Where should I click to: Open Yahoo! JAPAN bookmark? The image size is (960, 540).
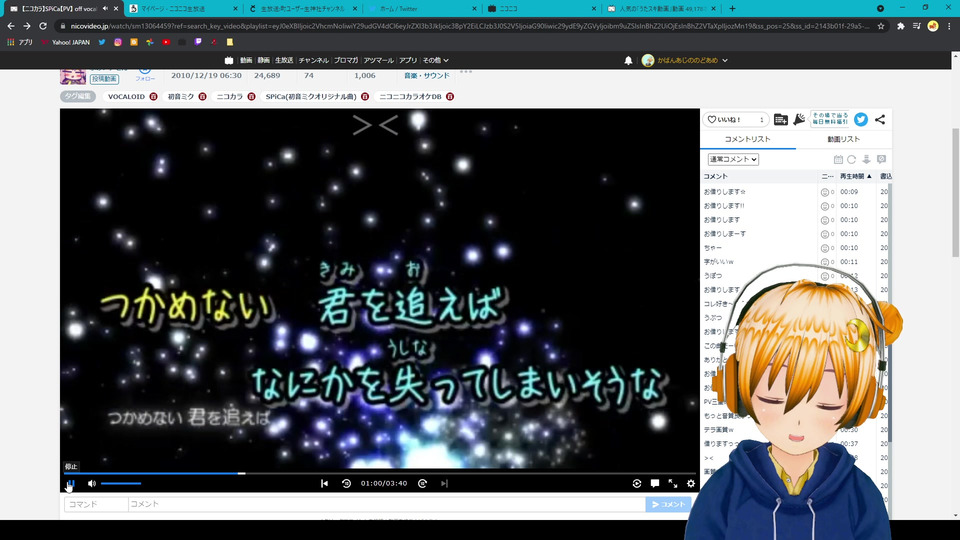coord(66,42)
